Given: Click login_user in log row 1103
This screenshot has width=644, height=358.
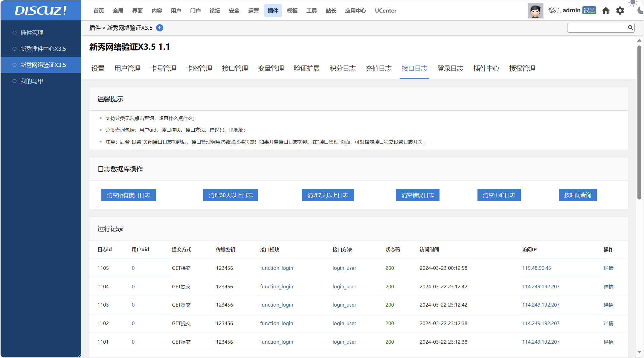Looking at the screenshot, I should click(x=344, y=305).
